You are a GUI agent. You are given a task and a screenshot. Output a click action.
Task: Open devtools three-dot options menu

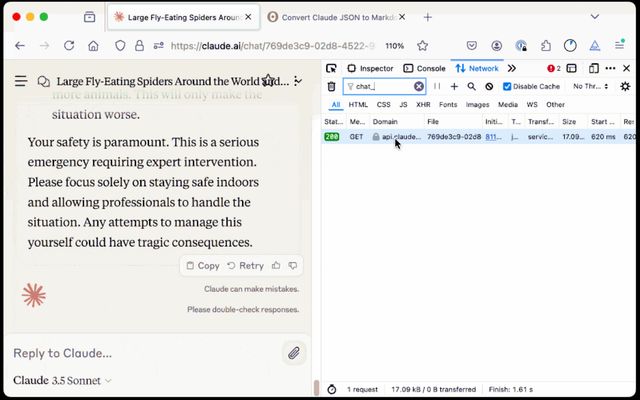(610, 68)
